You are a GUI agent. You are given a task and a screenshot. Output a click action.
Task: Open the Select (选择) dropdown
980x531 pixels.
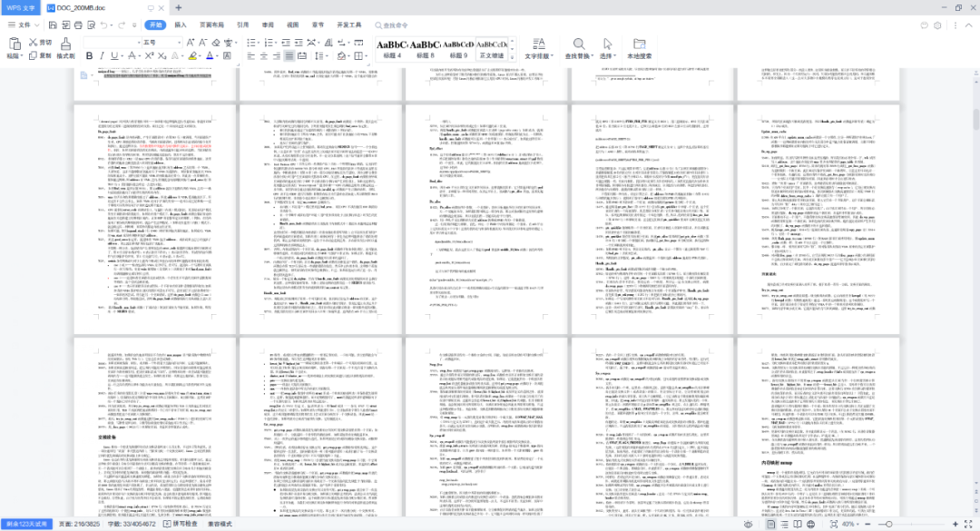coord(607,55)
